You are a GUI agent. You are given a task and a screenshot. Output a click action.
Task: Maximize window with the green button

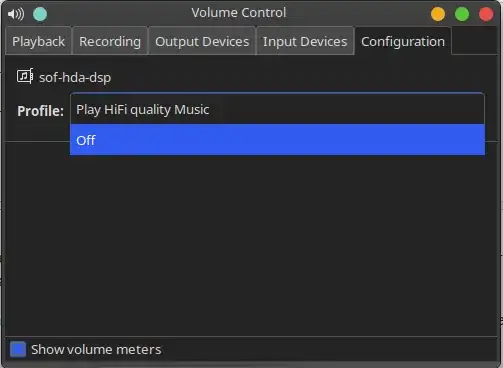click(462, 14)
